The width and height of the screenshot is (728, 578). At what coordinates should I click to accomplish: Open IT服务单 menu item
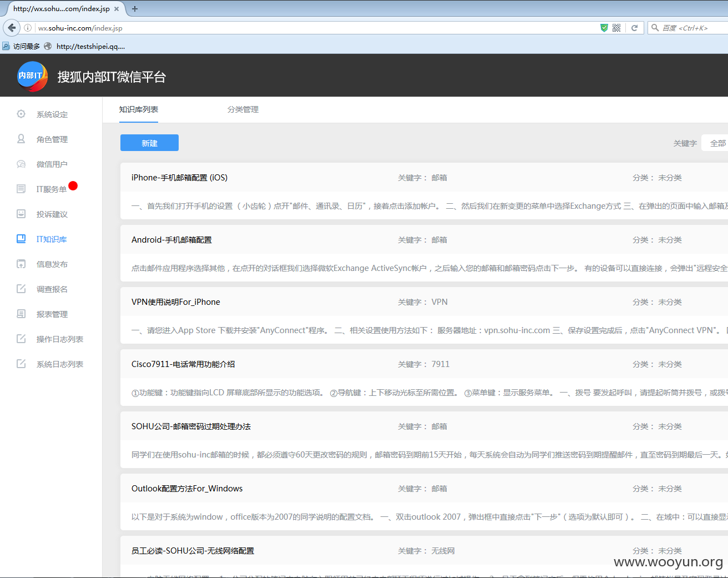coord(52,189)
